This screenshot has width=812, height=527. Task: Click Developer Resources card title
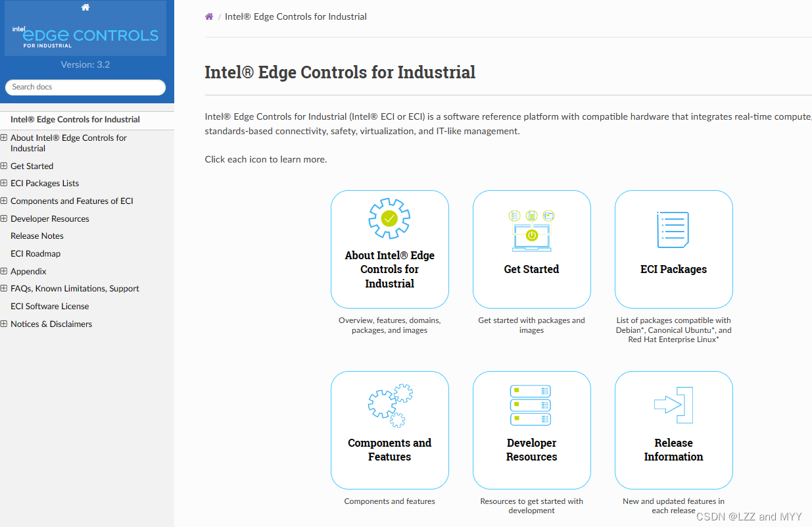click(531, 450)
